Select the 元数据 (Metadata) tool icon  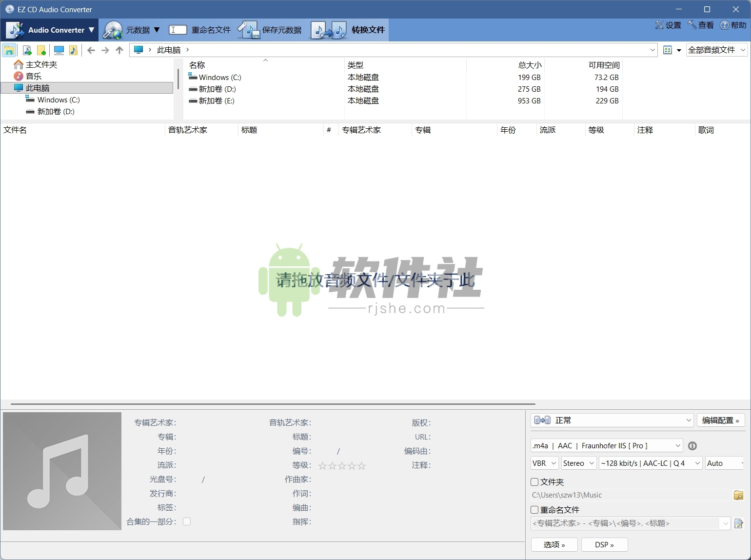113,30
